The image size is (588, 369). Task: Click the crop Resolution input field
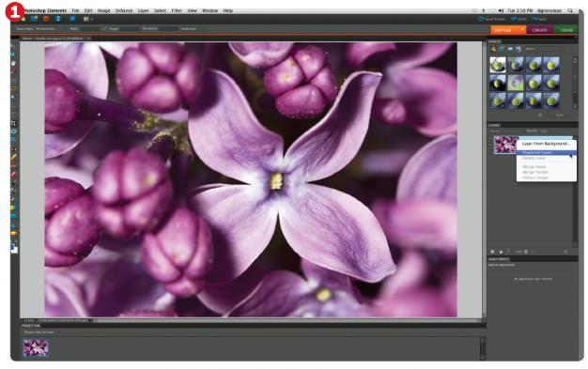pyautogui.click(x=168, y=28)
